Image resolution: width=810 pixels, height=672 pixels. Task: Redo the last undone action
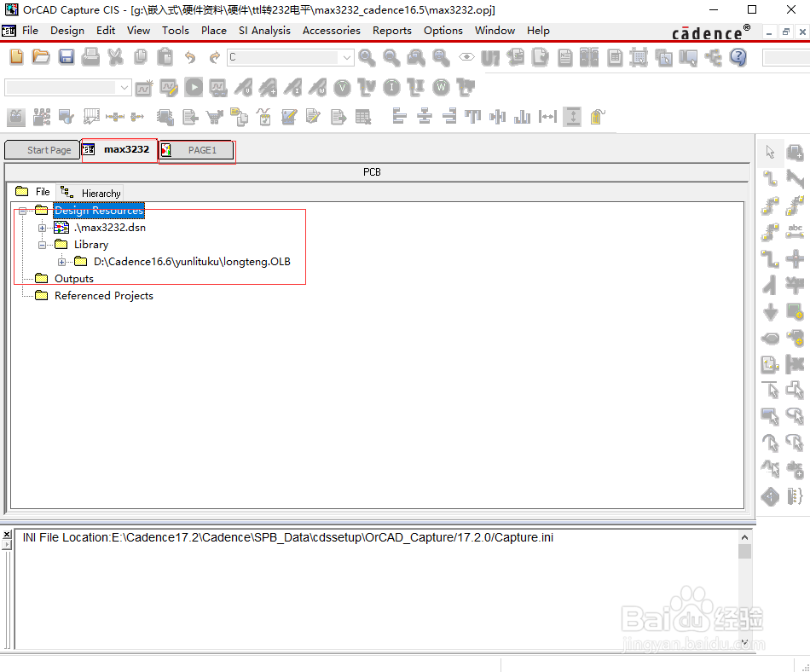(214, 57)
